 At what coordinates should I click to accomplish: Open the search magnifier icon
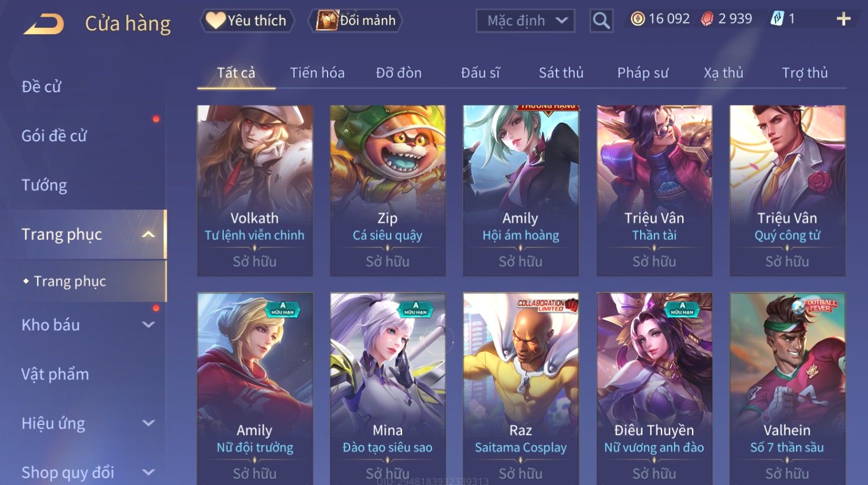(601, 21)
